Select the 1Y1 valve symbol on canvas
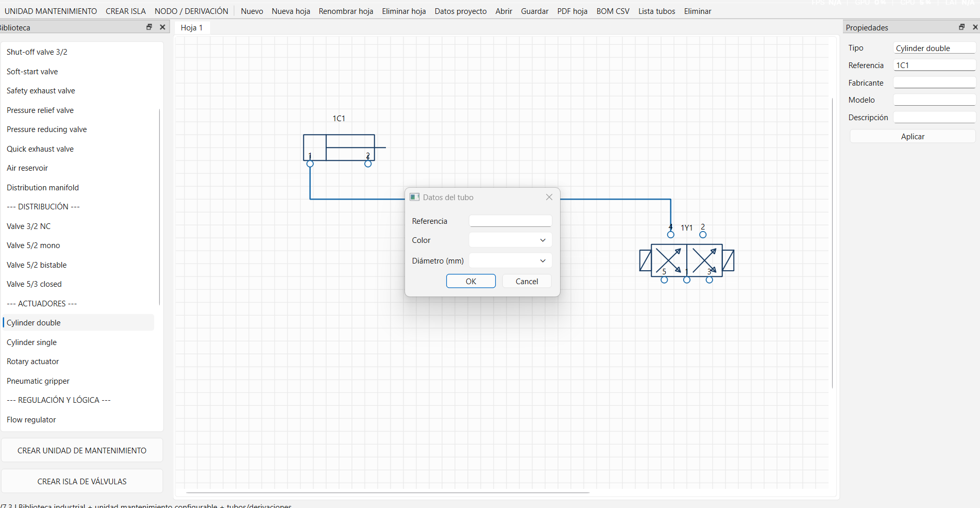The height and width of the screenshot is (508, 980). pyautogui.click(x=686, y=260)
